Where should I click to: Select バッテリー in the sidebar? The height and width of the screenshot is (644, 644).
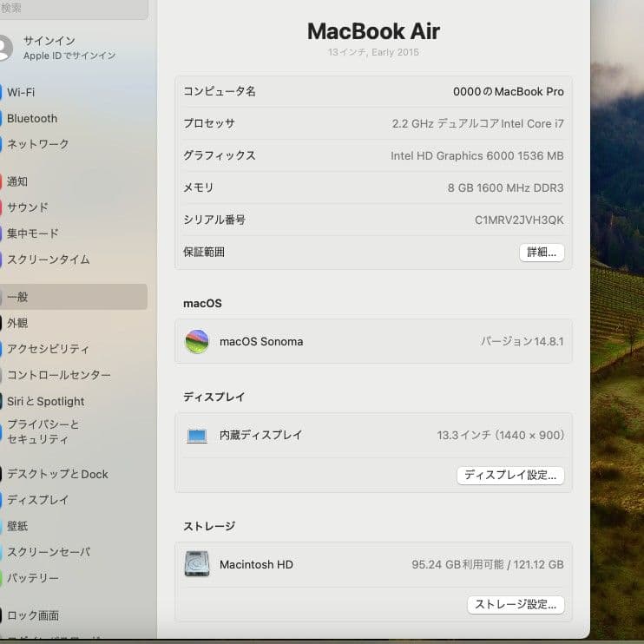32,578
